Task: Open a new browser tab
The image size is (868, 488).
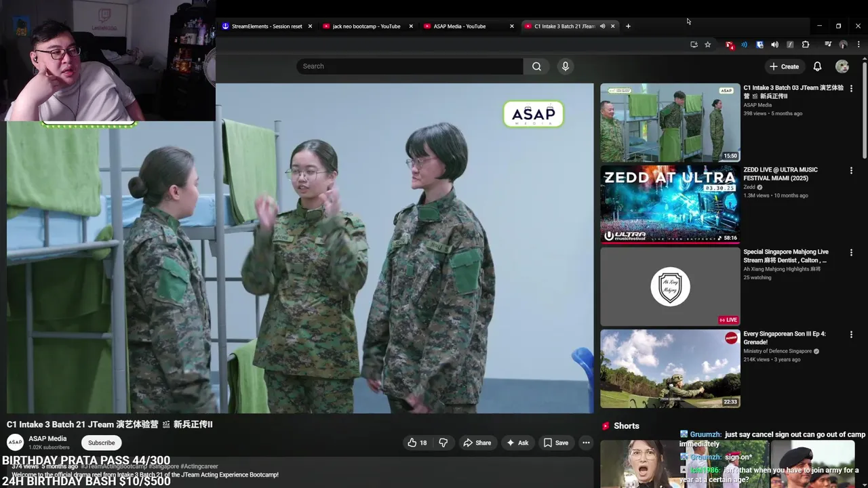Action: [628, 26]
